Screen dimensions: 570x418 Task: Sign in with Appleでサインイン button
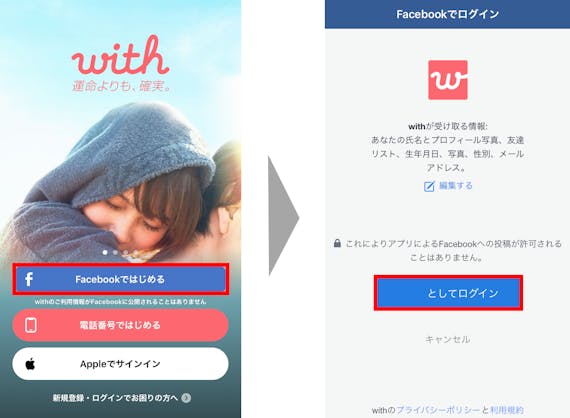click(120, 363)
